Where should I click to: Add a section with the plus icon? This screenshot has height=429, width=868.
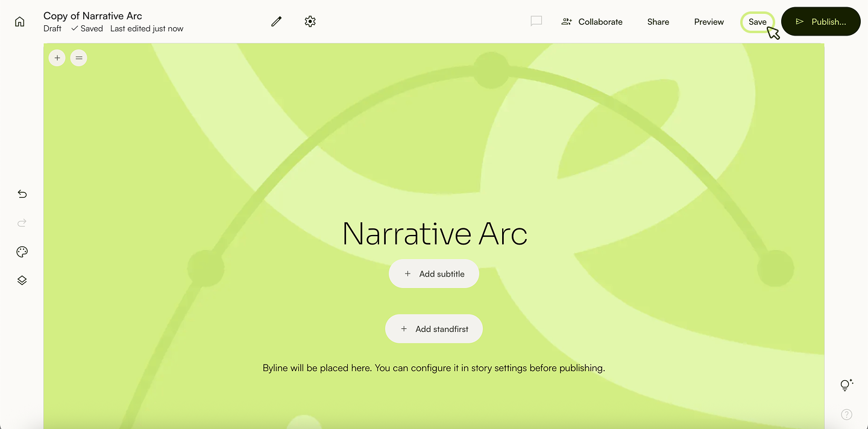coord(57,58)
